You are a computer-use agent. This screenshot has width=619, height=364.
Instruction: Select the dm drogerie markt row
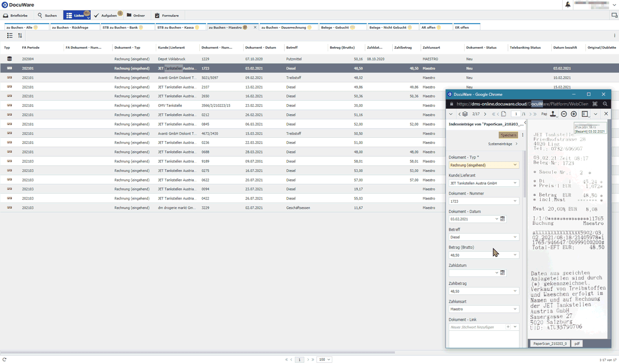[223, 208]
